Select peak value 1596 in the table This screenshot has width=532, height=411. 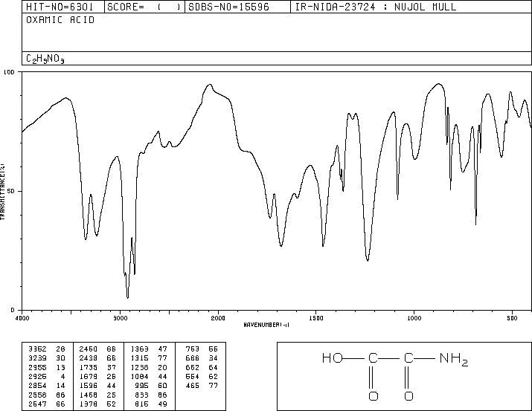click(89, 386)
